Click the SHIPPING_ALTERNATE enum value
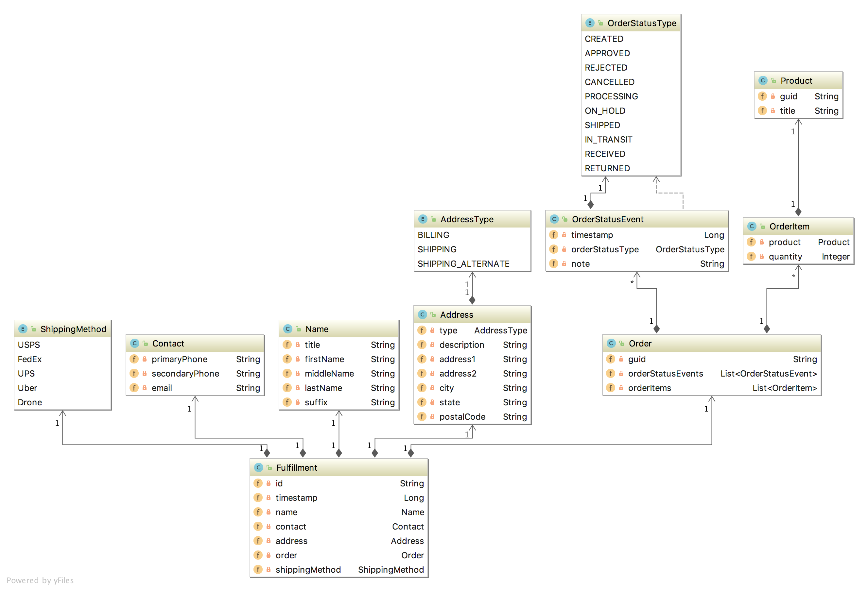This screenshot has height=591, width=868. (463, 263)
